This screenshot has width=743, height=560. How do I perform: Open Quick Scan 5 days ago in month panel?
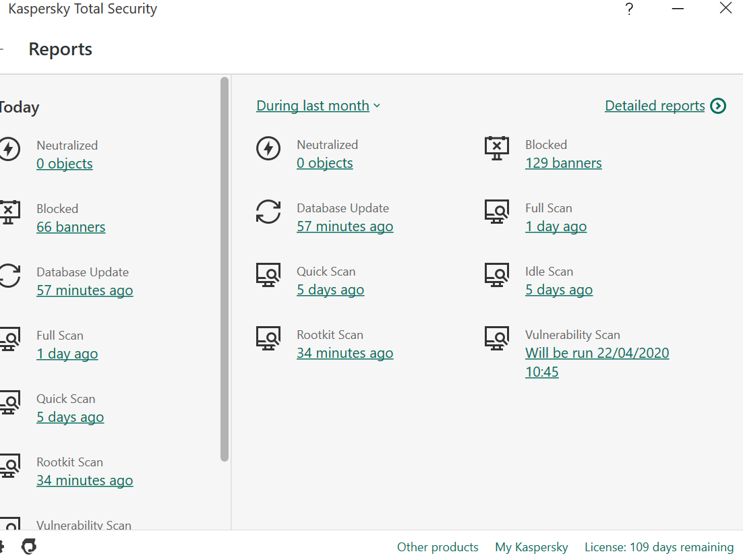330,290
